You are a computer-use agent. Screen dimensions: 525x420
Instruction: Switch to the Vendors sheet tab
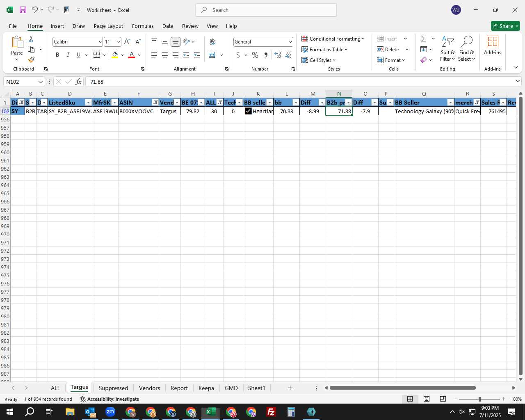149,388
